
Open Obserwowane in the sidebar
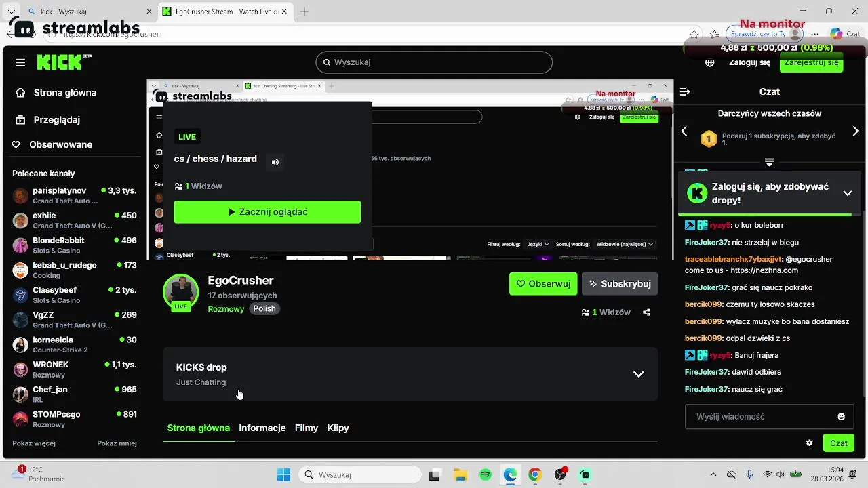61,144
